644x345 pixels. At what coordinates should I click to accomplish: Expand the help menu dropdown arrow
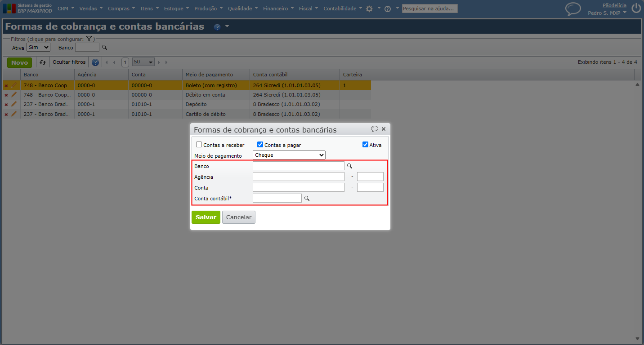click(397, 8)
